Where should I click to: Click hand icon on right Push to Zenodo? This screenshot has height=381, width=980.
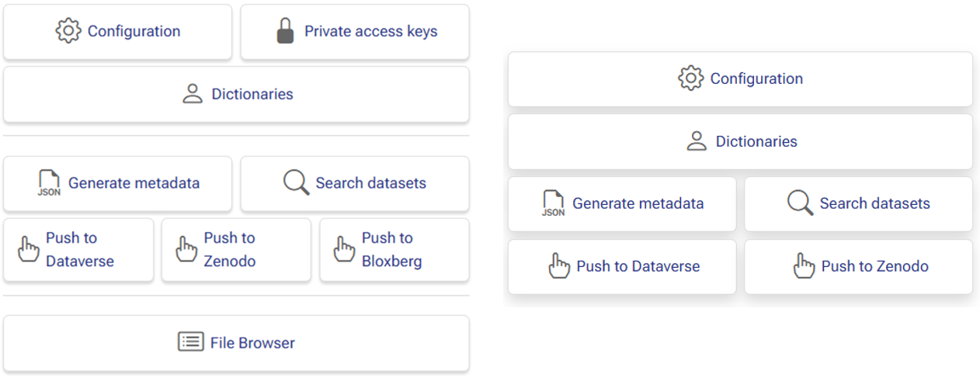[804, 266]
